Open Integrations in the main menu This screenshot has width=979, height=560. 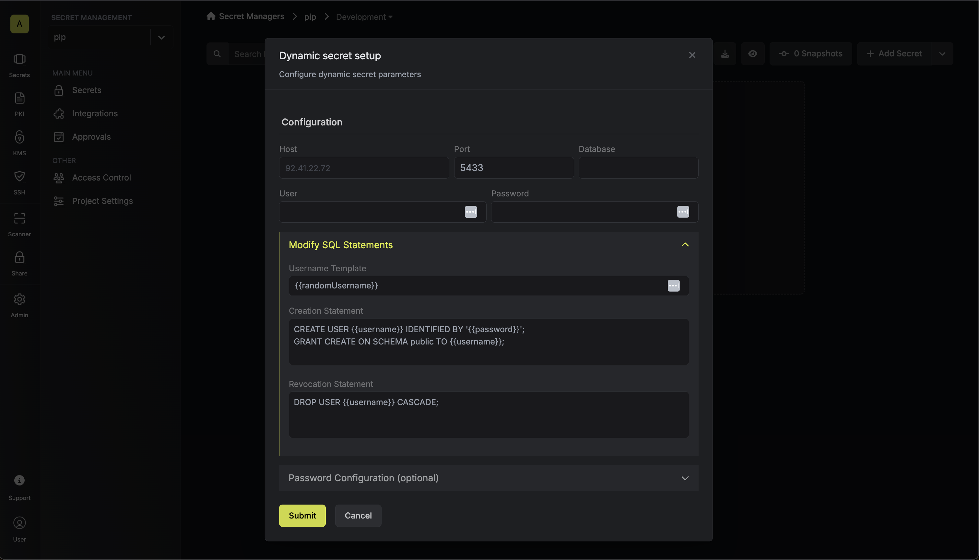click(x=95, y=113)
